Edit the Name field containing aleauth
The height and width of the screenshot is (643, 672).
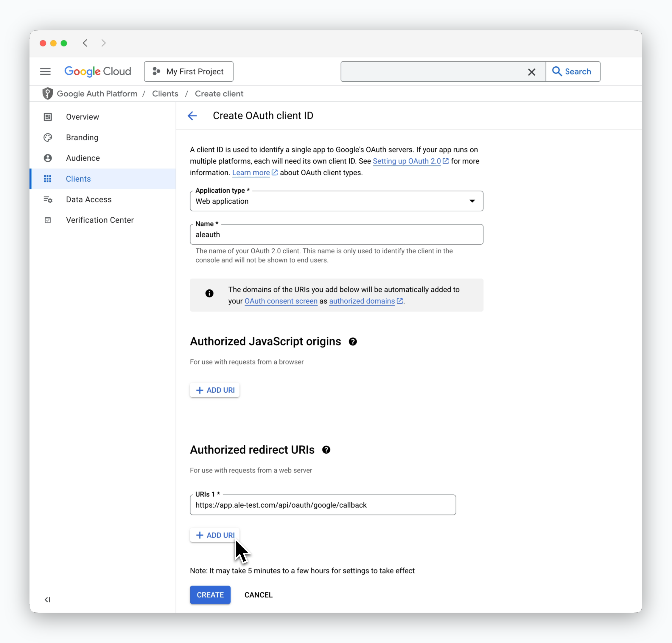point(336,235)
